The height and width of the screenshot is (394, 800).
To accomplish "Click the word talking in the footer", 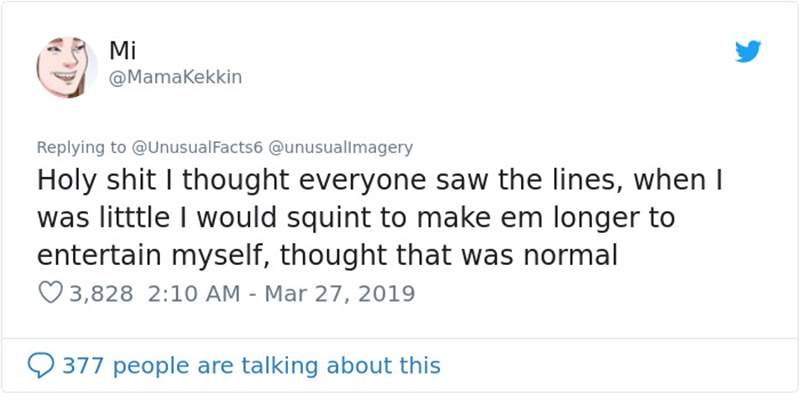I will pos(280,366).
